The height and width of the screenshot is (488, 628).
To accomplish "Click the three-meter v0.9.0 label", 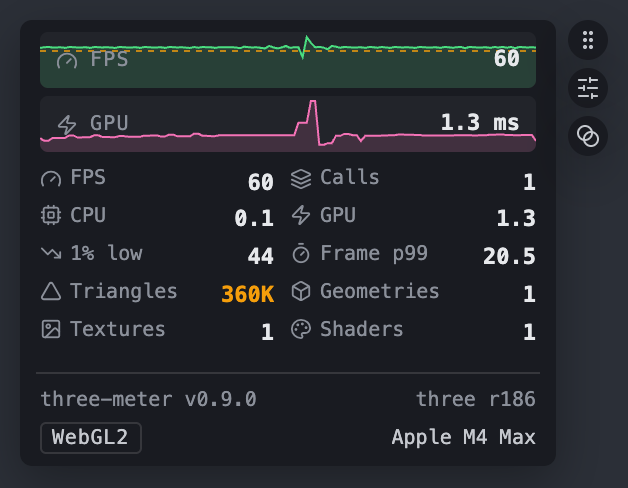I will (x=149, y=399).
